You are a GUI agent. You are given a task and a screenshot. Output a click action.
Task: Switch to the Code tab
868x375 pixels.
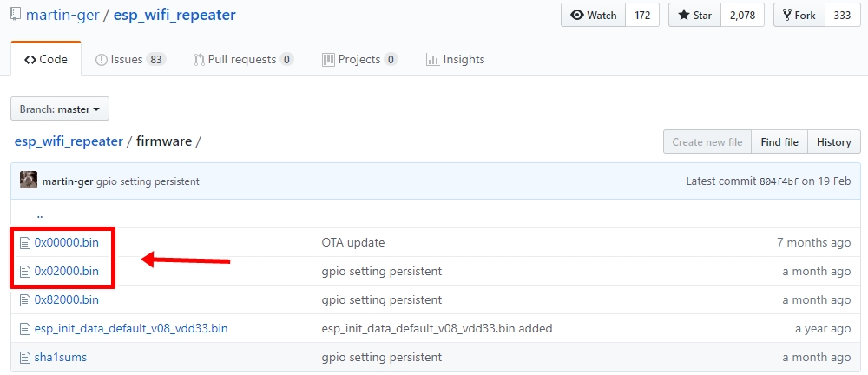(x=46, y=59)
